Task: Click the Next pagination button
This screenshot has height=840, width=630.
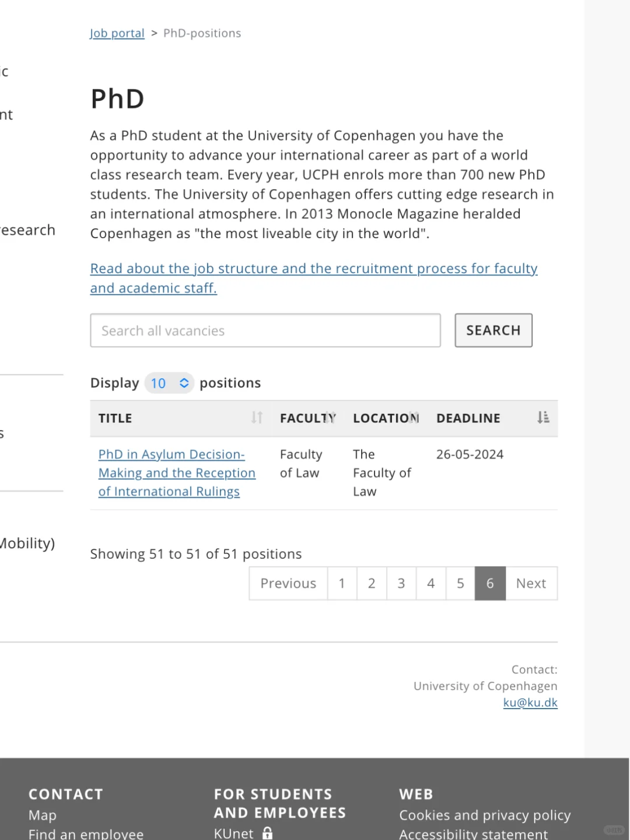Action: point(531,583)
